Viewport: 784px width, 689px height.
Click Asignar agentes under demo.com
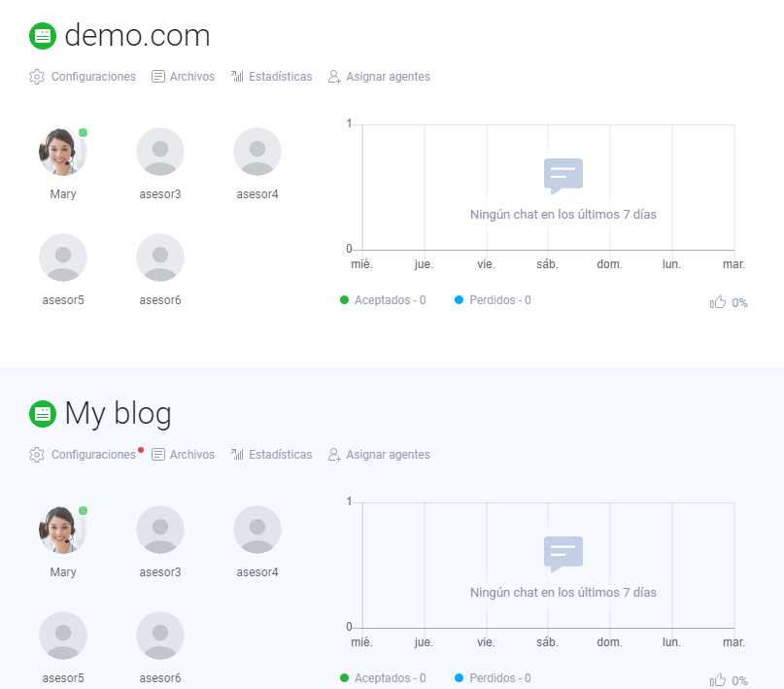[379, 77]
